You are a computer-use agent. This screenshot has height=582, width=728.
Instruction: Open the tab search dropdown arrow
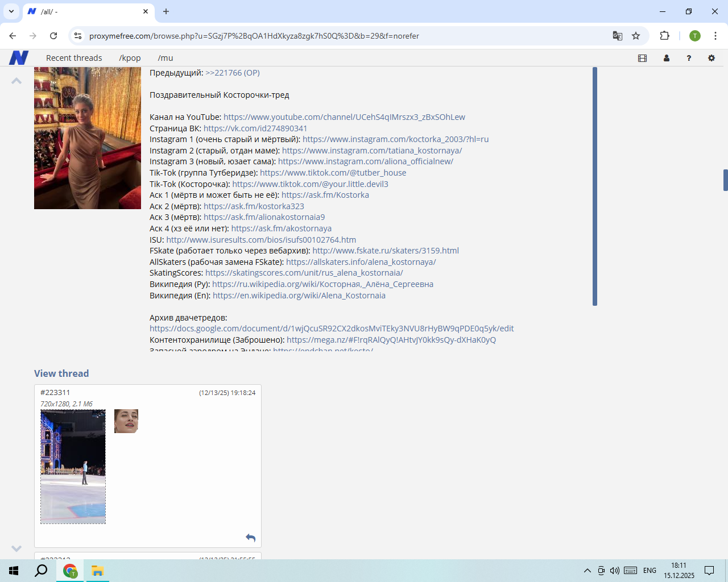coord(11,11)
